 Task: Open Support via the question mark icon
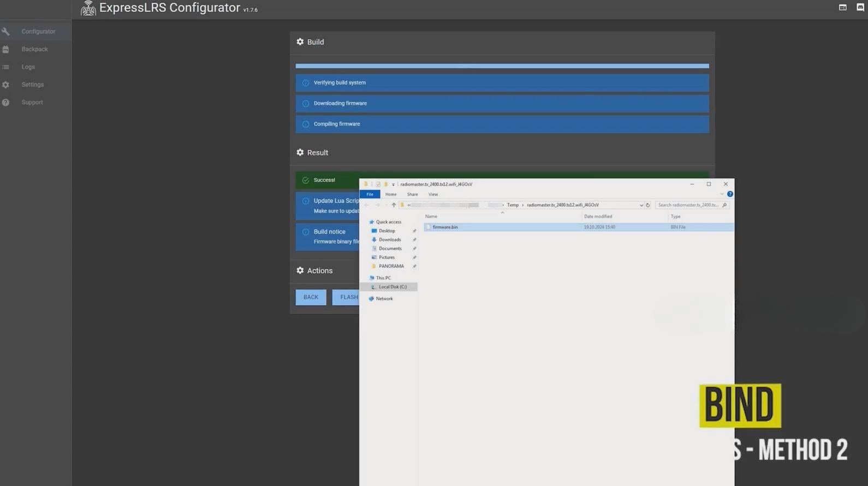pyautogui.click(x=6, y=103)
